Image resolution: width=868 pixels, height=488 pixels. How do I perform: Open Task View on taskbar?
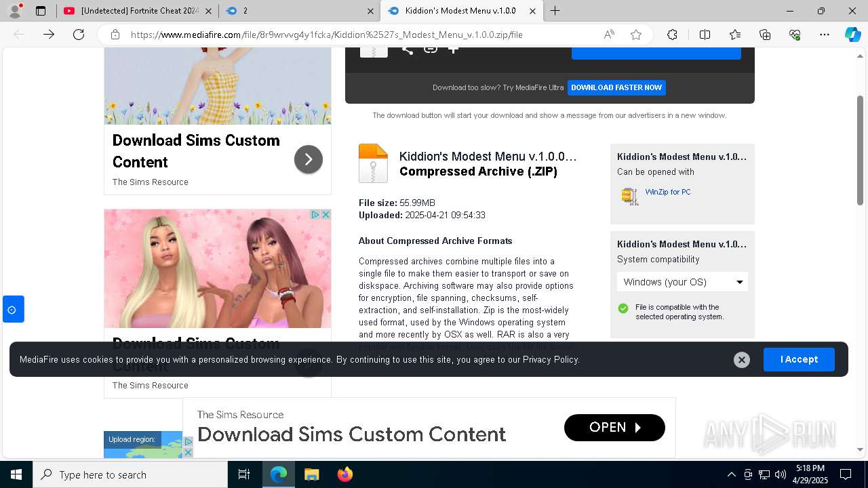pos(244,474)
